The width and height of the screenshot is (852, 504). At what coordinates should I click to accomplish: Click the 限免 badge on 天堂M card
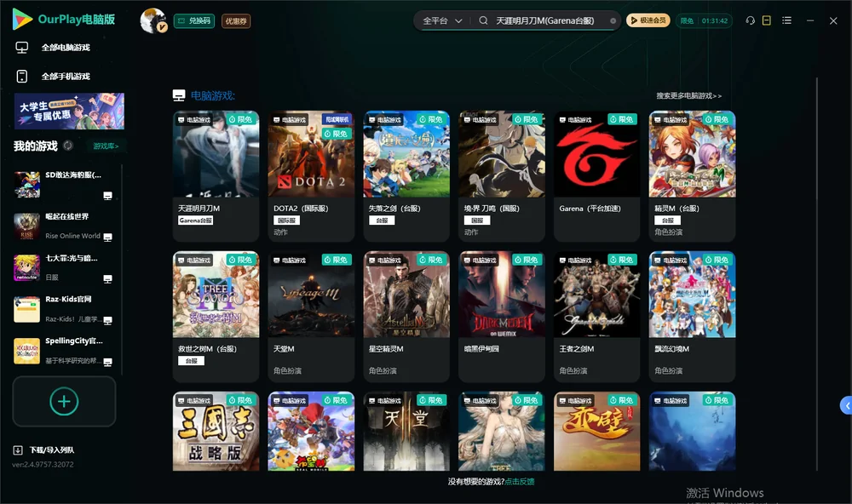336,261
